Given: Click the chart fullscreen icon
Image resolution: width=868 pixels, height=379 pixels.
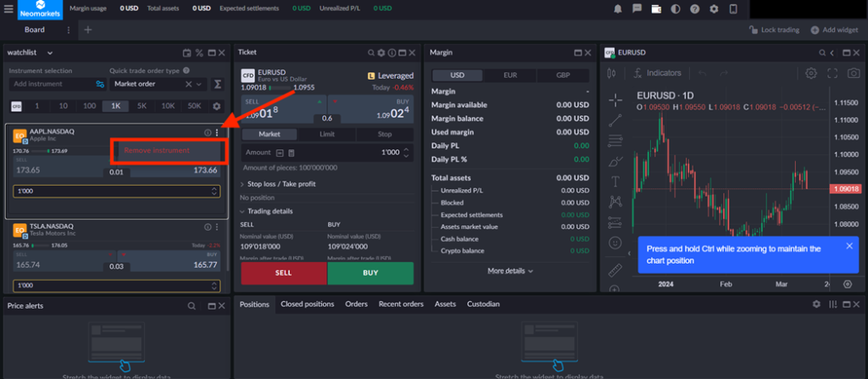Looking at the screenshot, I should click(x=832, y=74).
